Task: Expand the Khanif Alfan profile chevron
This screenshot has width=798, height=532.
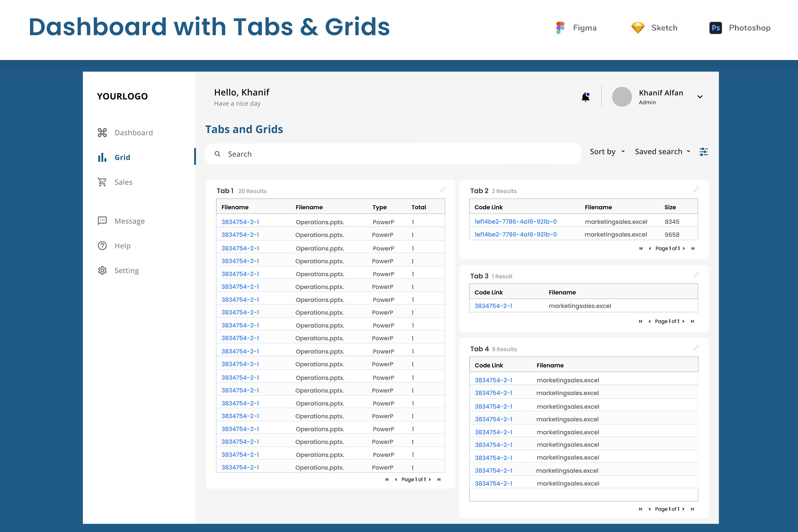Action: 700,97
